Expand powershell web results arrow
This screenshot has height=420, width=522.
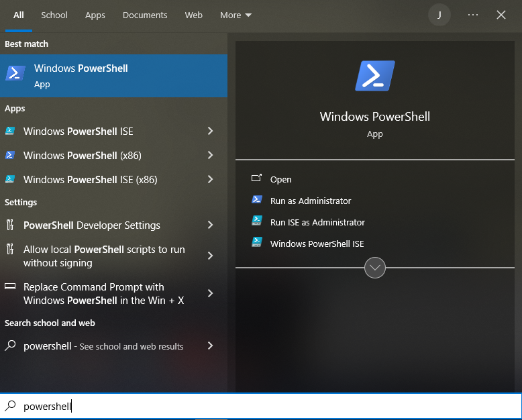(210, 346)
